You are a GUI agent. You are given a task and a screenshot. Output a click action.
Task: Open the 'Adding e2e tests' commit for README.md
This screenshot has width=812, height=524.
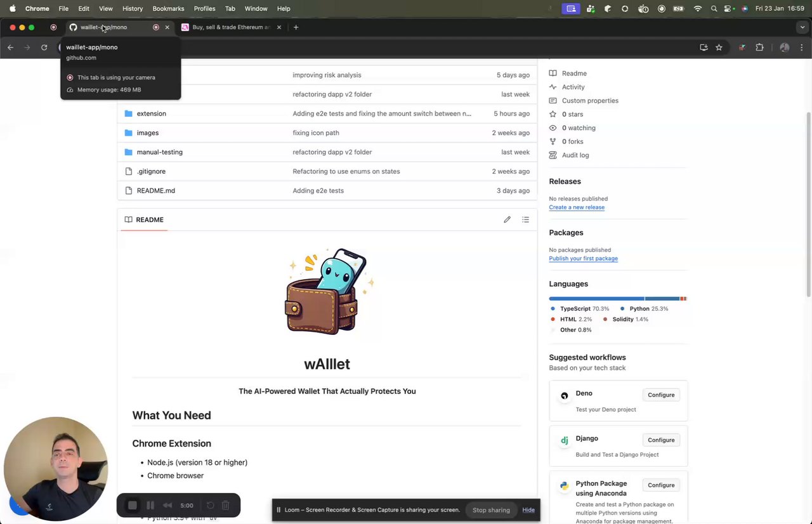[x=318, y=190]
